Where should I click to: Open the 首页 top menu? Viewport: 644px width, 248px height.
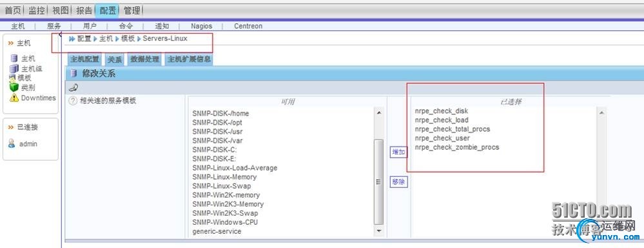(x=12, y=10)
